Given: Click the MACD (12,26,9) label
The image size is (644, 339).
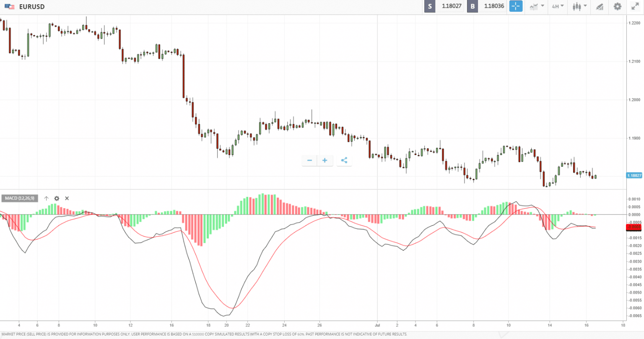Looking at the screenshot, I should click(20, 198).
